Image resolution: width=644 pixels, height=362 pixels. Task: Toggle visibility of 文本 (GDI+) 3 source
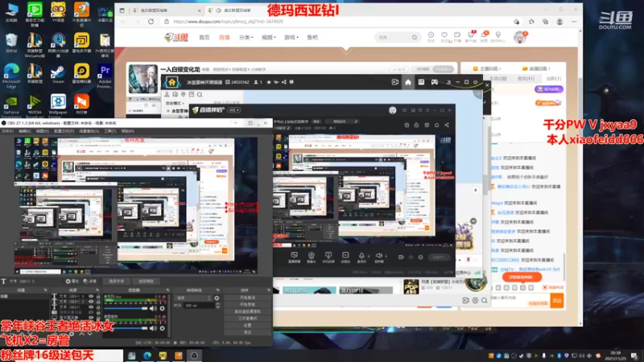(x=91, y=296)
